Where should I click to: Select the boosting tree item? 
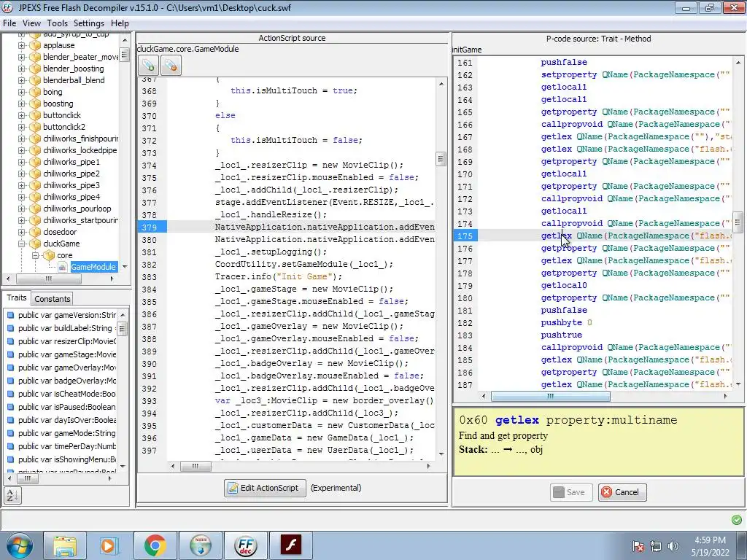pyautogui.click(x=58, y=104)
